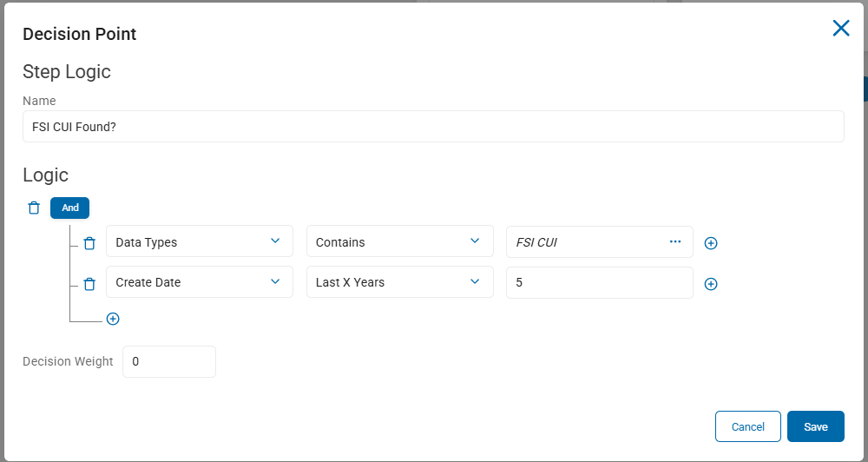Edit the years value field showing 5

pos(600,282)
